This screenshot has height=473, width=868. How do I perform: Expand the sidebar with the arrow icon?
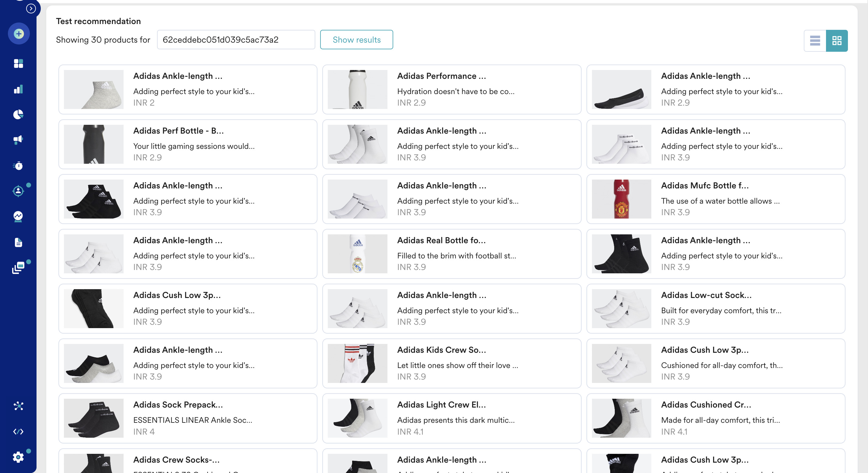pyautogui.click(x=31, y=8)
